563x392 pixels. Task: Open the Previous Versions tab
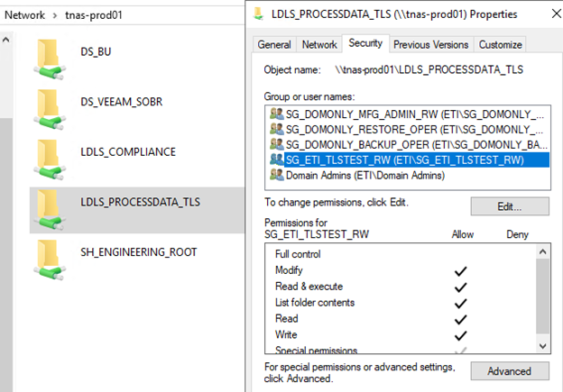430,44
